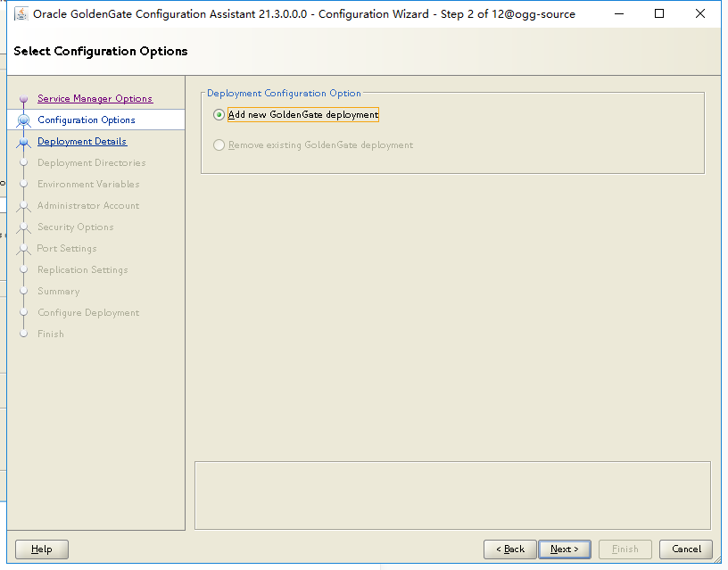This screenshot has width=728, height=570.
Task: Click the Service Manager Options step marker
Action: click(24, 99)
